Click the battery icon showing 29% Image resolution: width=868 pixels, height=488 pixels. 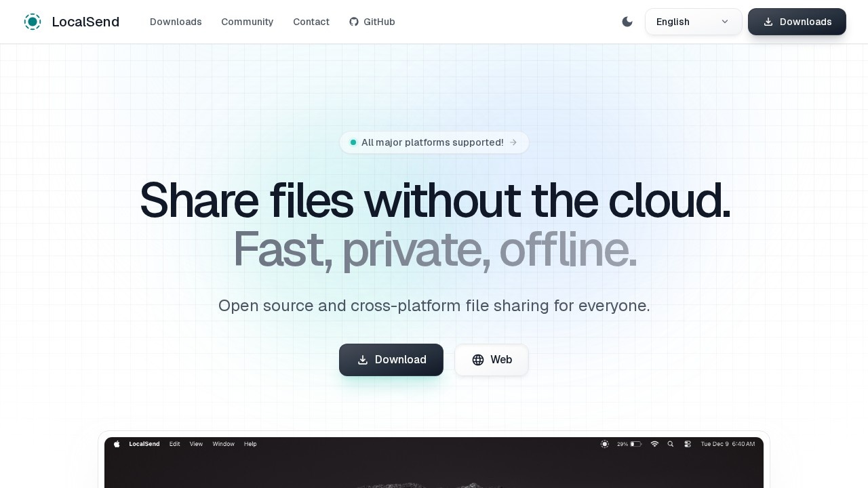click(635, 444)
